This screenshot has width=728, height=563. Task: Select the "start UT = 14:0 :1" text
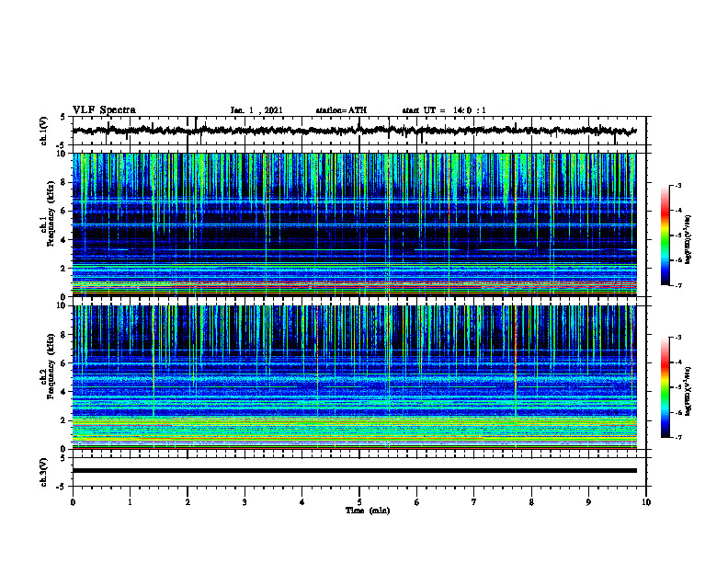tap(444, 110)
